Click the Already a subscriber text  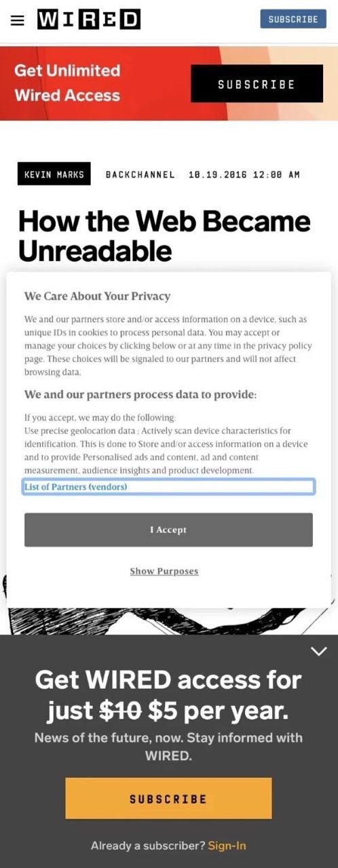[x=148, y=846]
